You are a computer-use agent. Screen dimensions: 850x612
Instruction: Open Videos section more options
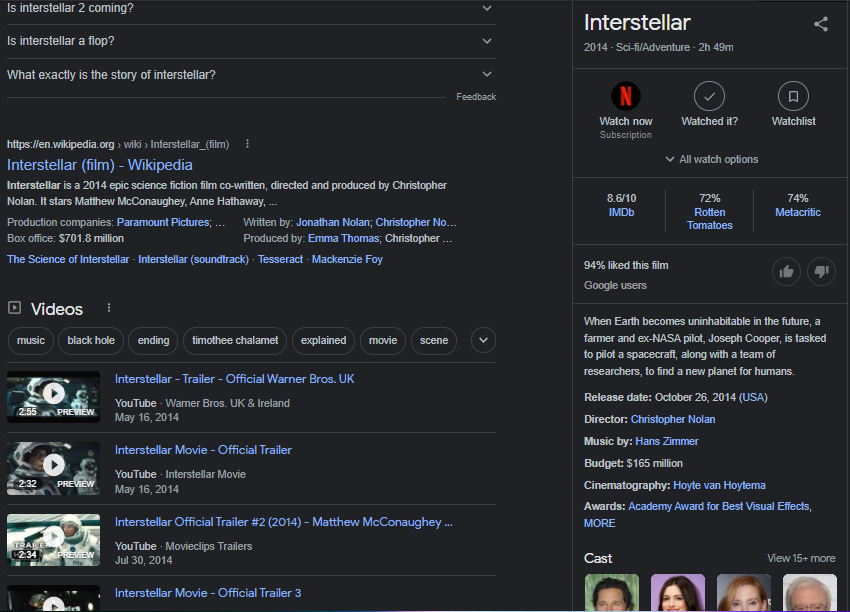[109, 308]
